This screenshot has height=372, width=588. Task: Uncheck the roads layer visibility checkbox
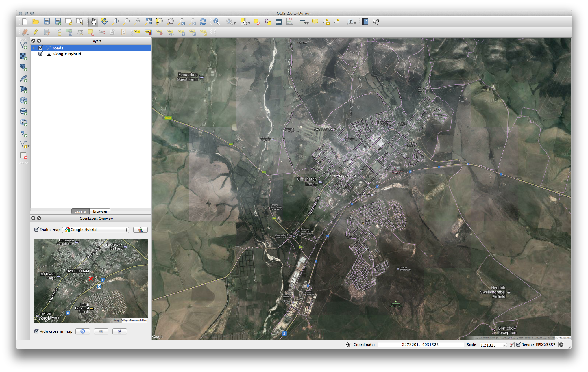pyautogui.click(x=40, y=48)
